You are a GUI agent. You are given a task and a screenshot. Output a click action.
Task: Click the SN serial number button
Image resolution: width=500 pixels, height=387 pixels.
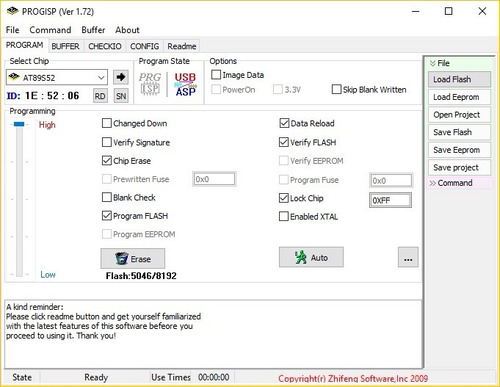(x=121, y=96)
